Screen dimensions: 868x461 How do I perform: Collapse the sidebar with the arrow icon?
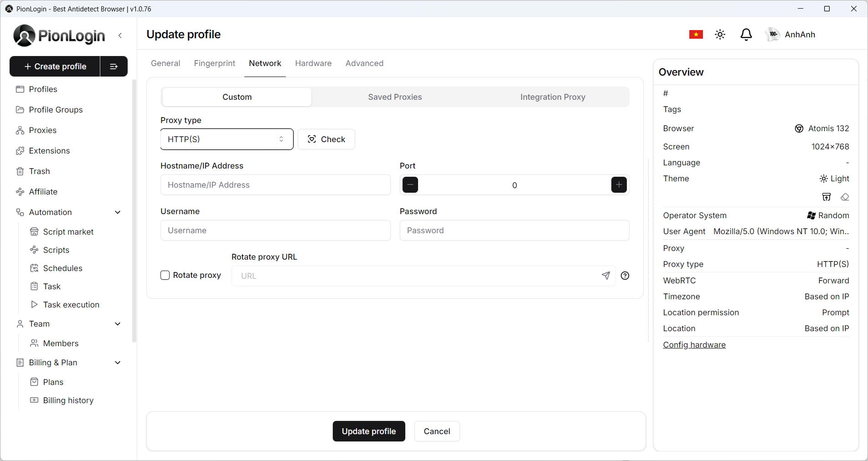point(120,36)
